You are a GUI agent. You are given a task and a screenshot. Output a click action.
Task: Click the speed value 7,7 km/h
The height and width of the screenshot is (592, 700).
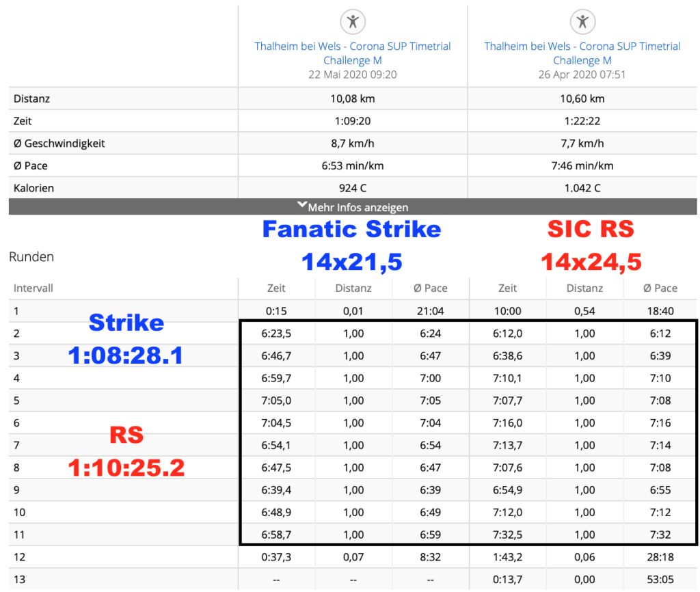click(x=582, y=144)
